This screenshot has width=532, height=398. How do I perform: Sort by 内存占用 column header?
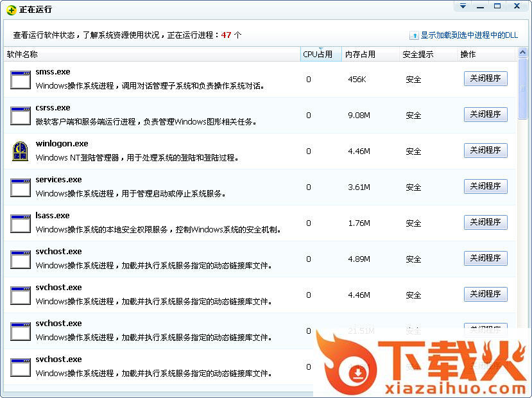[360, 55]
